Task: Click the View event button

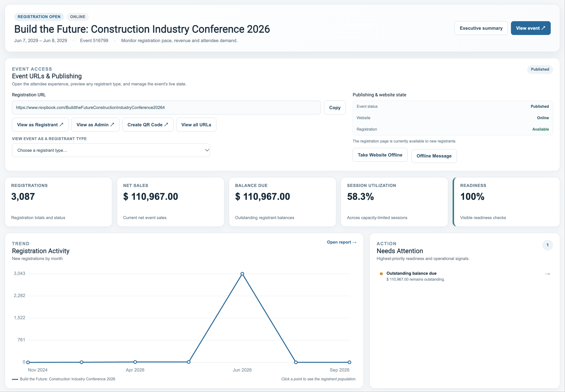Action: pyautogui.click(x=530, y=28)
